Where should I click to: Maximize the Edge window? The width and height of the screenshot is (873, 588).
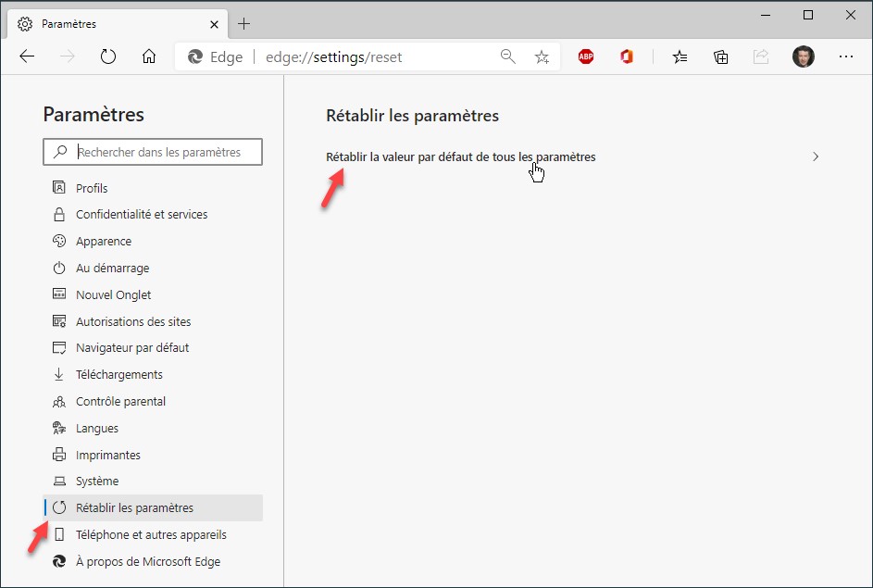(808, 15)
